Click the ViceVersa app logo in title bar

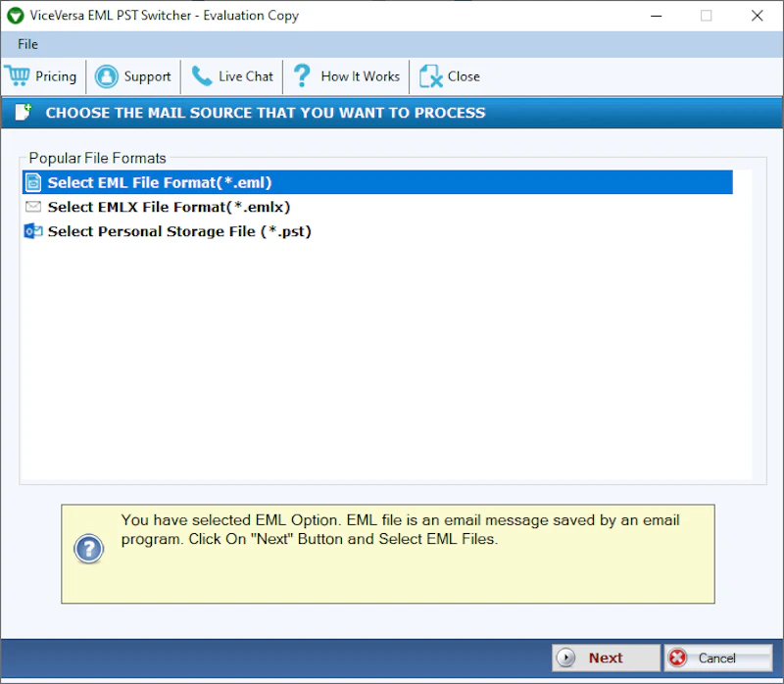click(x=16, y=16)
